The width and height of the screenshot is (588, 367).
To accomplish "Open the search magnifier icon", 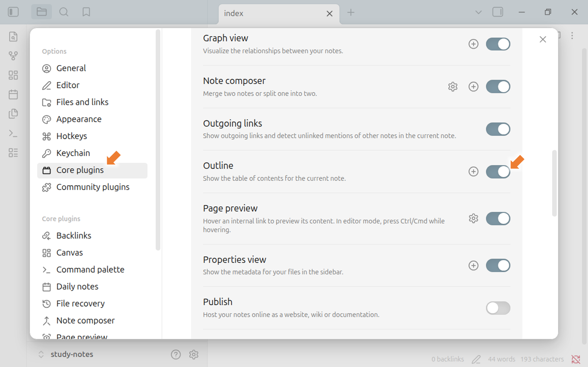I will (64, 12).
